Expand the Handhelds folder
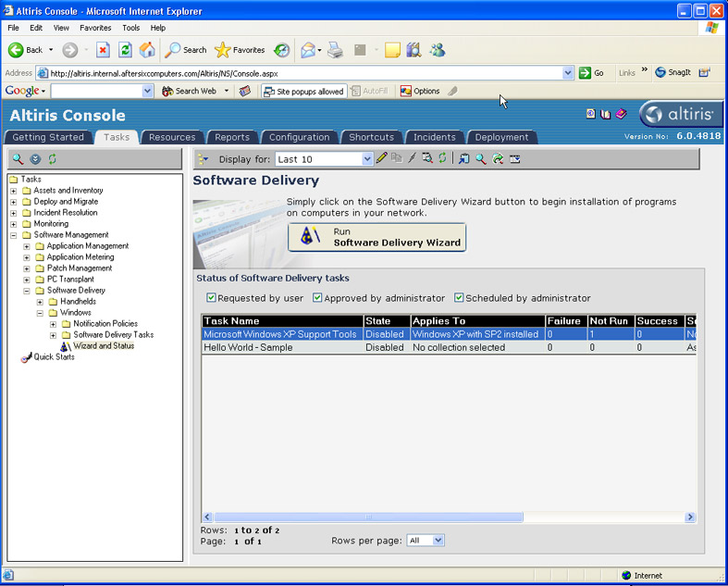728x586 pixels. click(40, 302)
